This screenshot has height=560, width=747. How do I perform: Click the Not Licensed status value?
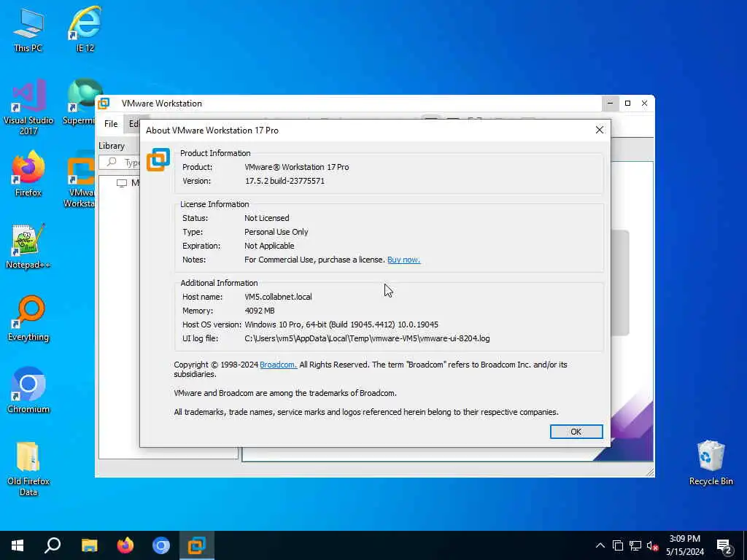267,218
